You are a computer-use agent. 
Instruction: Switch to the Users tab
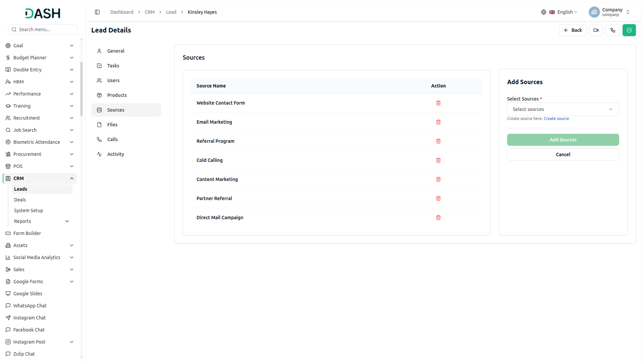click(x=126, y=80)
